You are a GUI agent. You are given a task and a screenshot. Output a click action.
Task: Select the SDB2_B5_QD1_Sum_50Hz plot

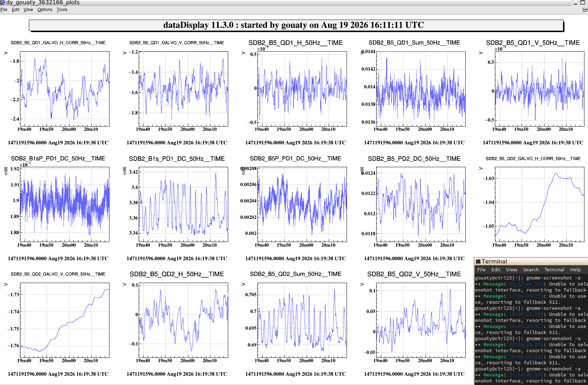click(421, 89)
